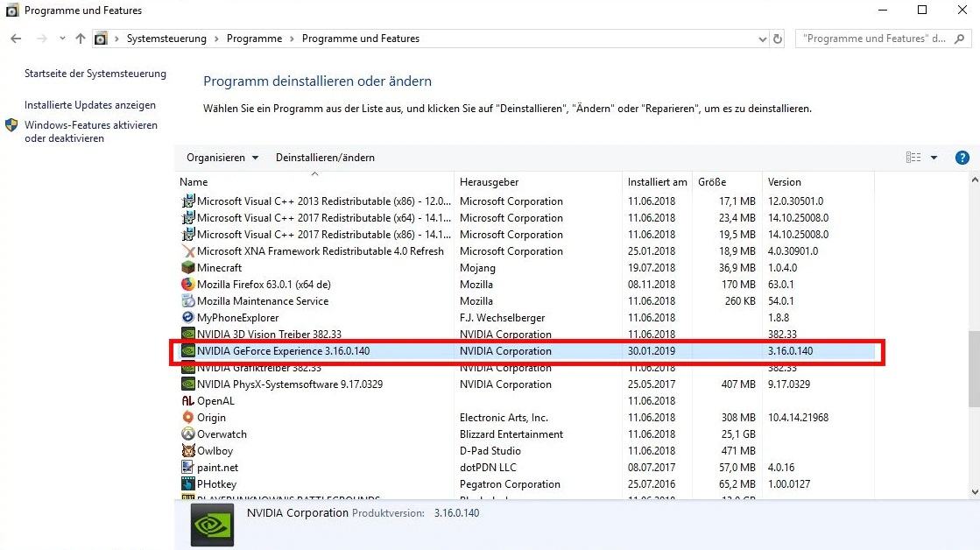
Task: Click the Origin icon
Action: [x=187, y=418]
